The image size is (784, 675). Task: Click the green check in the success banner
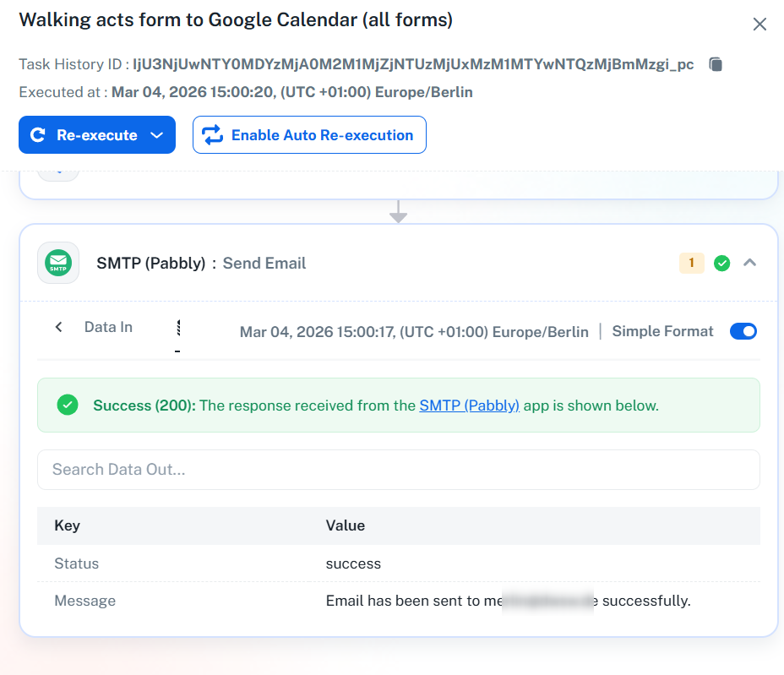tap(68, 406)
